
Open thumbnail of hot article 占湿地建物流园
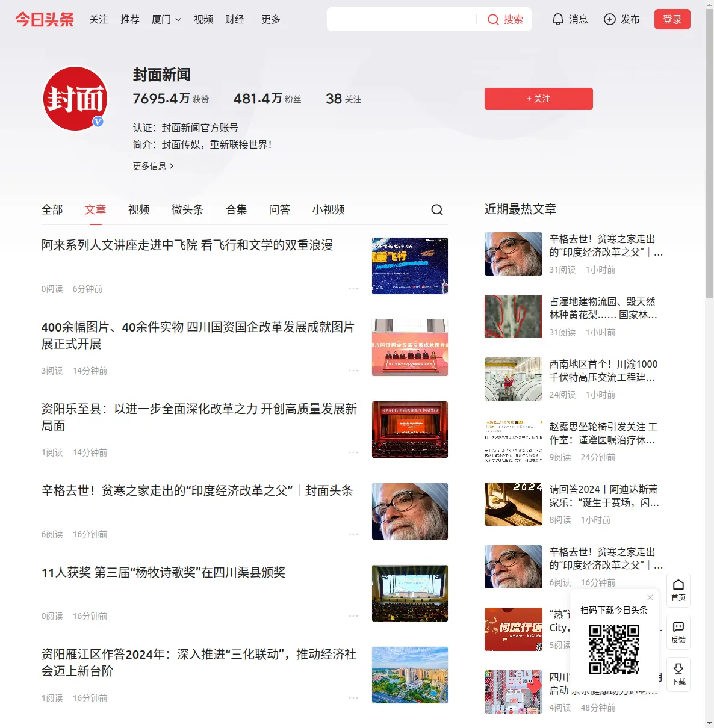pos(514,316)
